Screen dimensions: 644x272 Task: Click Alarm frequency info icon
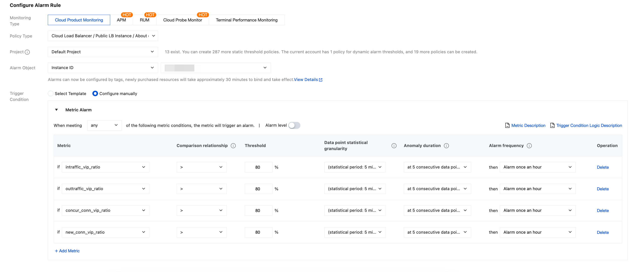529,146
